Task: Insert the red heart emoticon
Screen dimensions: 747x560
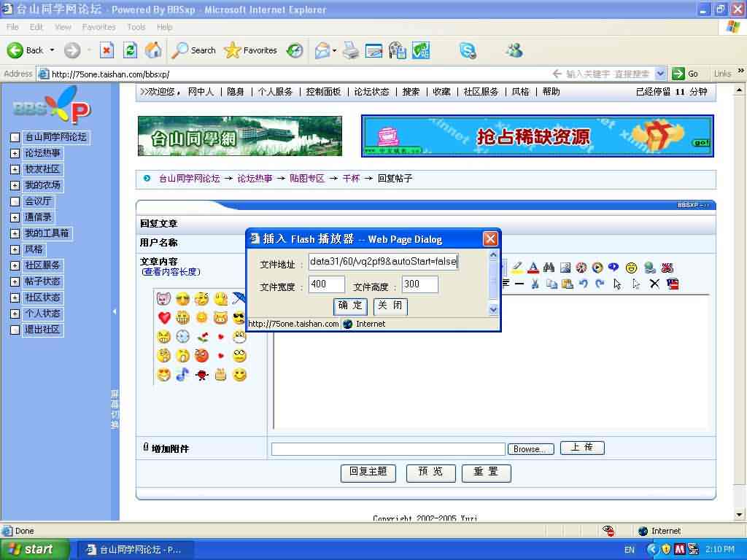Action: [163, 318]
